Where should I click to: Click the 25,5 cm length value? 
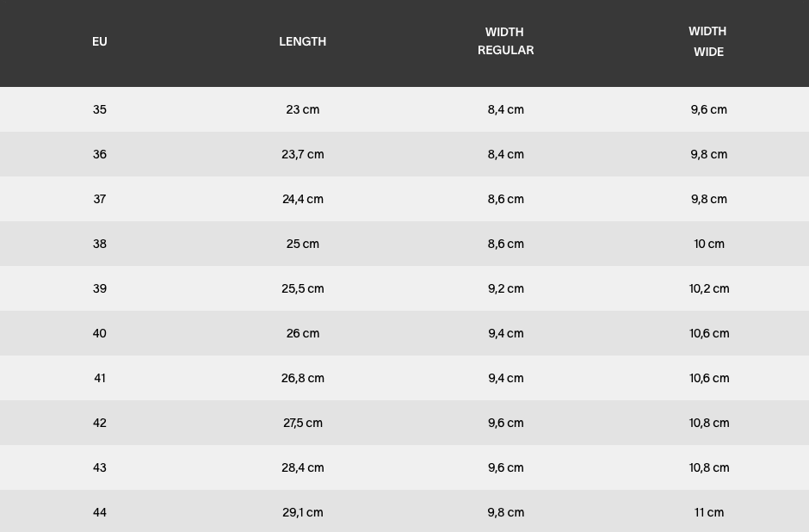[x=302, y=288]
